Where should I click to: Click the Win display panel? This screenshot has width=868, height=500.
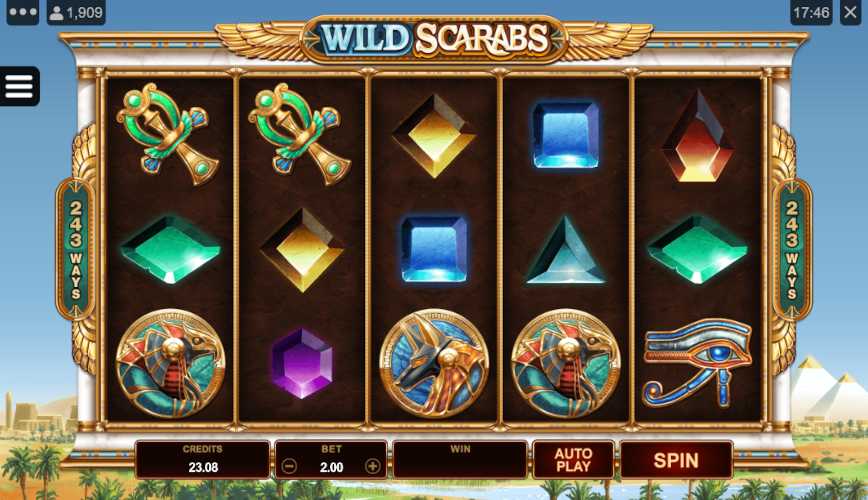pos(460,460)
